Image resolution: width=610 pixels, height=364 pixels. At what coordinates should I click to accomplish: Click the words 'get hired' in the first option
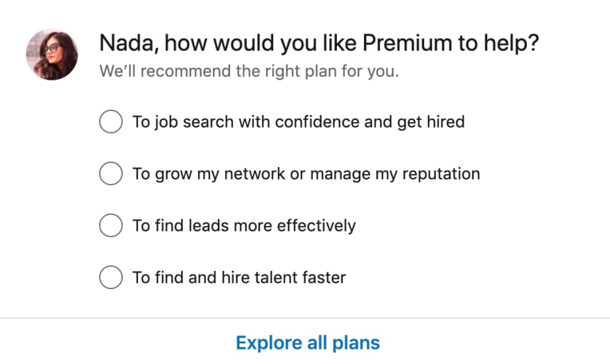431,122
